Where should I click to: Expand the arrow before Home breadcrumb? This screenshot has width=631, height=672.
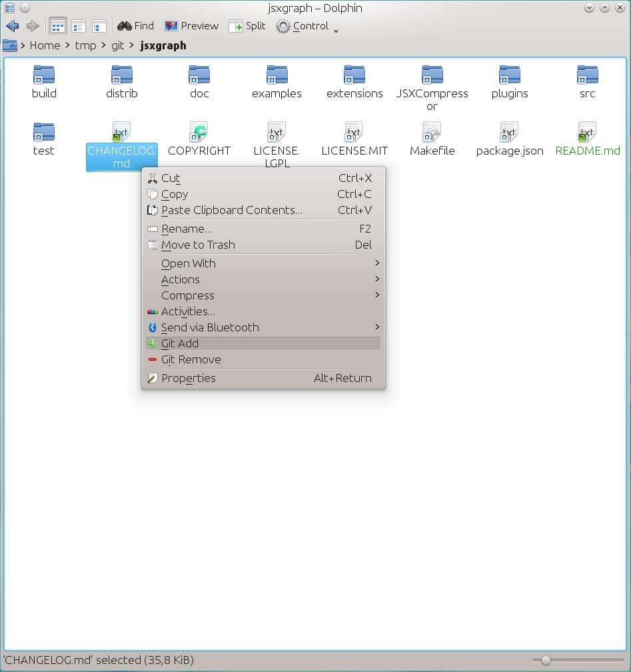[x=23, y=45]
